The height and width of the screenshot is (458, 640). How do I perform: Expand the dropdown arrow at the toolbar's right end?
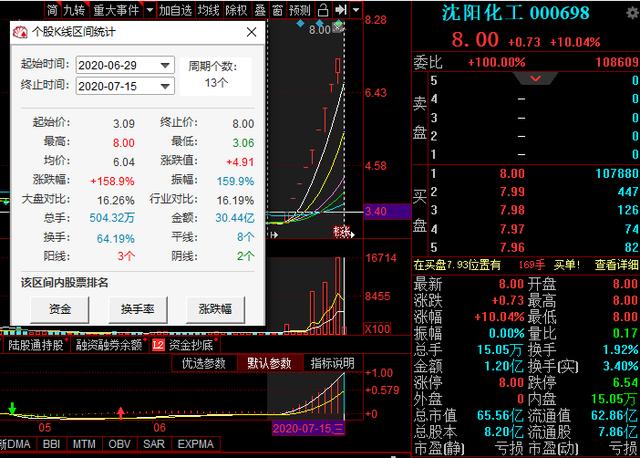pos(356,10)
